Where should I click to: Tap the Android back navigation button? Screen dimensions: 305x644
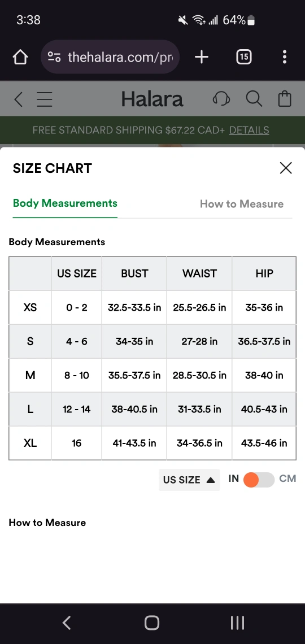pos(67,623)
